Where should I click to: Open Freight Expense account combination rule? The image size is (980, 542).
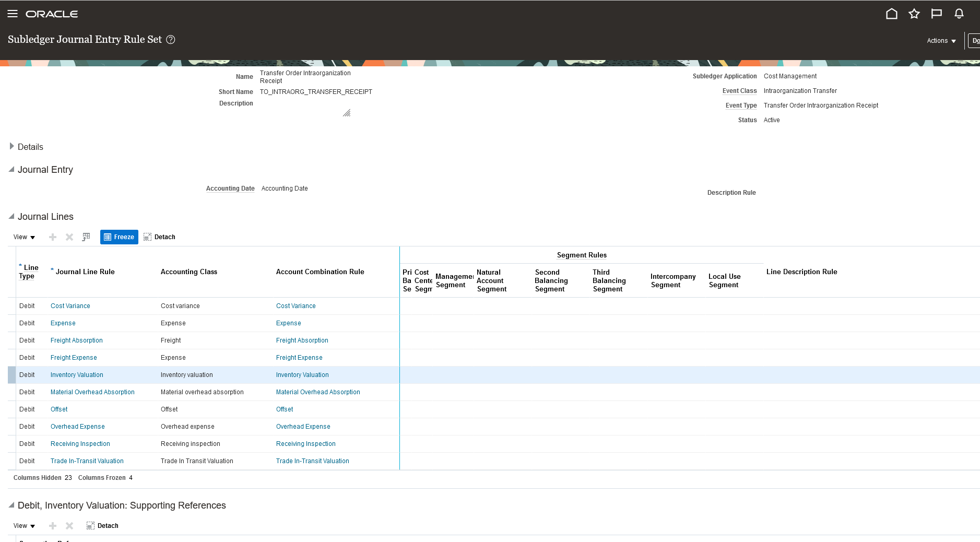coord(299,358)
